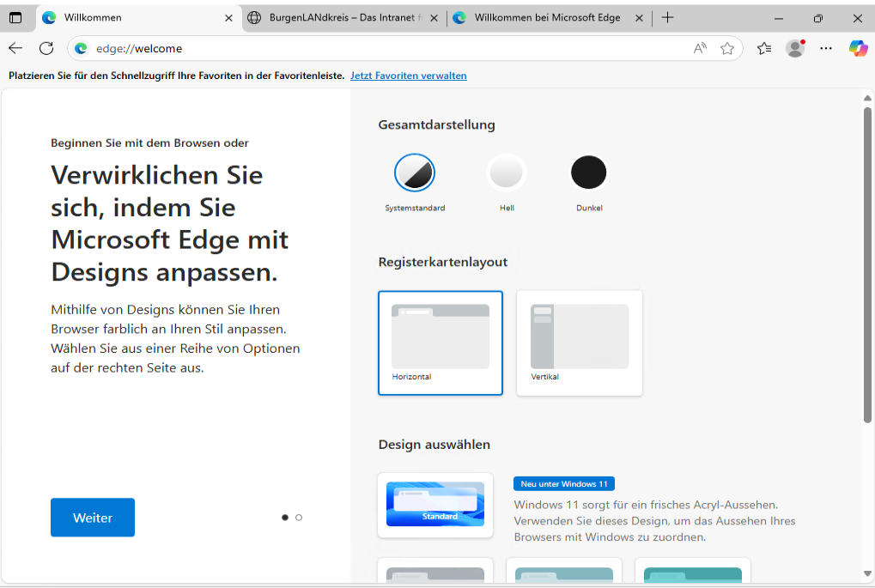Select the gray design thumbnail

click(x=435, y=572)
